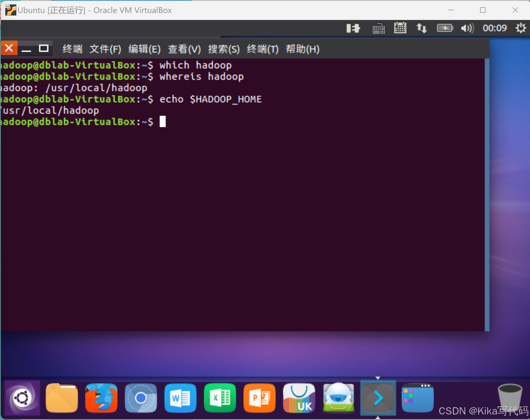Open the on-screen keyboard indicator
The image size is (530, 420).
click(x=379, y=28)
